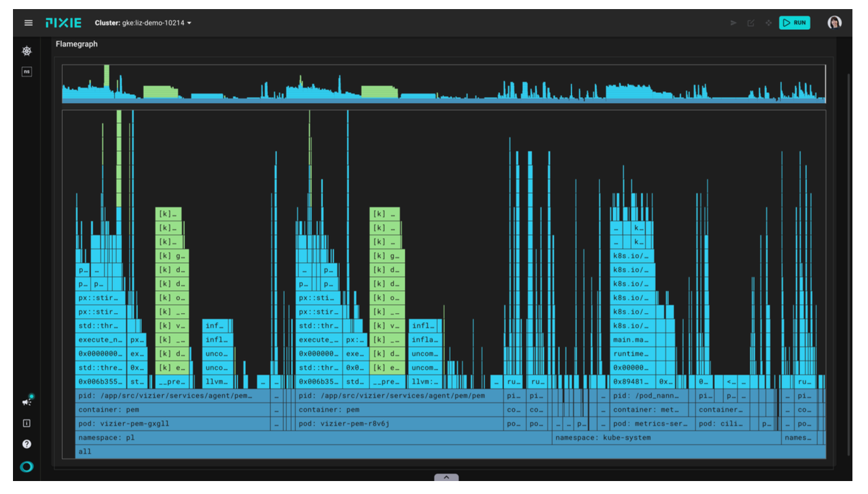Select the 'namespace: pl' flamegraph bar
The height and width of the screenshot is (494, 868).
point(314,438)
